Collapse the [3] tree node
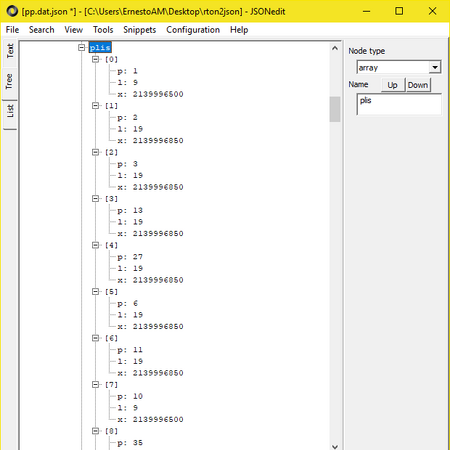This screenshot has width=450, height=450. point(95,199)
